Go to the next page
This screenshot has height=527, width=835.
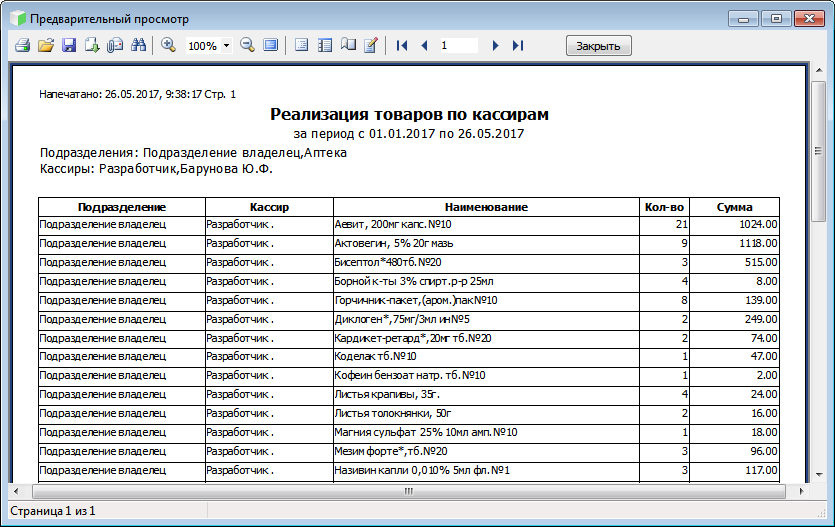pos(495,45)
